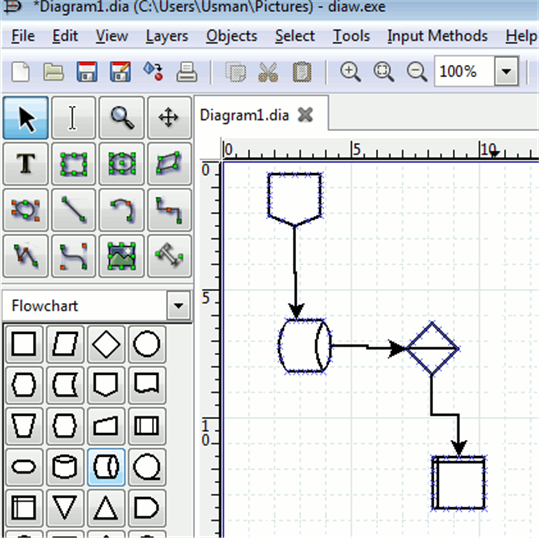Image resolution: width=539 pixels, height=538 pixels.
Task: Select the Modify arrow pointer tool
Action: tap(26, 118)
